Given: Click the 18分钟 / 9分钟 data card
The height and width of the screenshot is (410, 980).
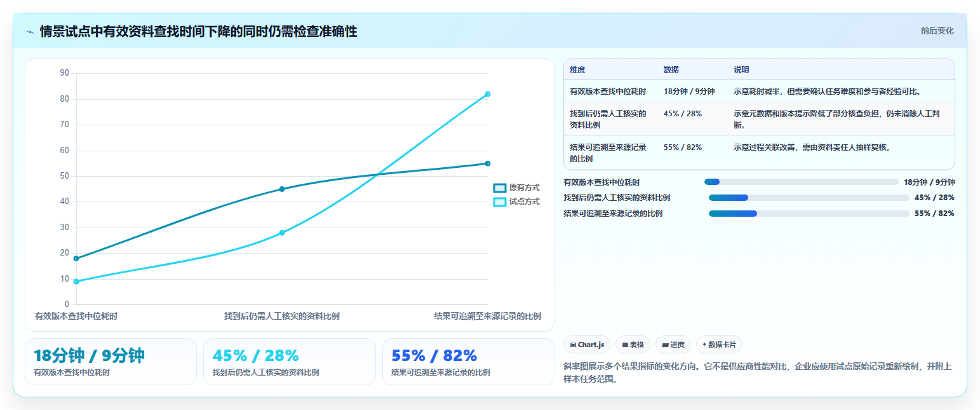Looking at the screenshot, I should [111, 362].
